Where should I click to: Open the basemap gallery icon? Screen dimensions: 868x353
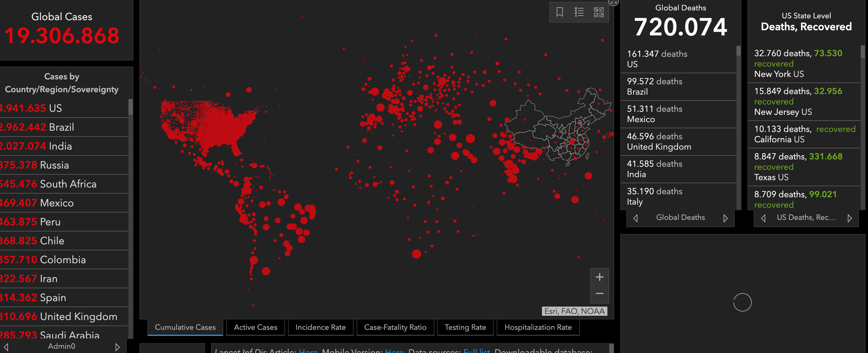pyautogui.click(x=599, y=12)
